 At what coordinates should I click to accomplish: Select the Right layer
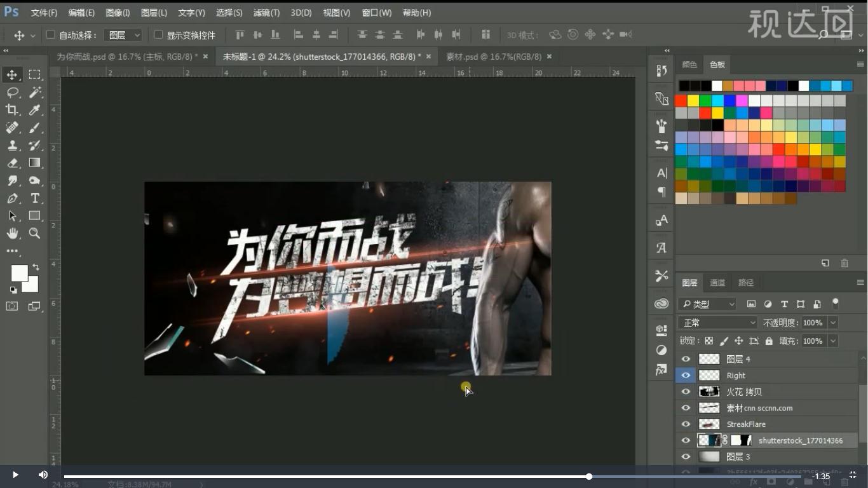[x=735, y=375]
